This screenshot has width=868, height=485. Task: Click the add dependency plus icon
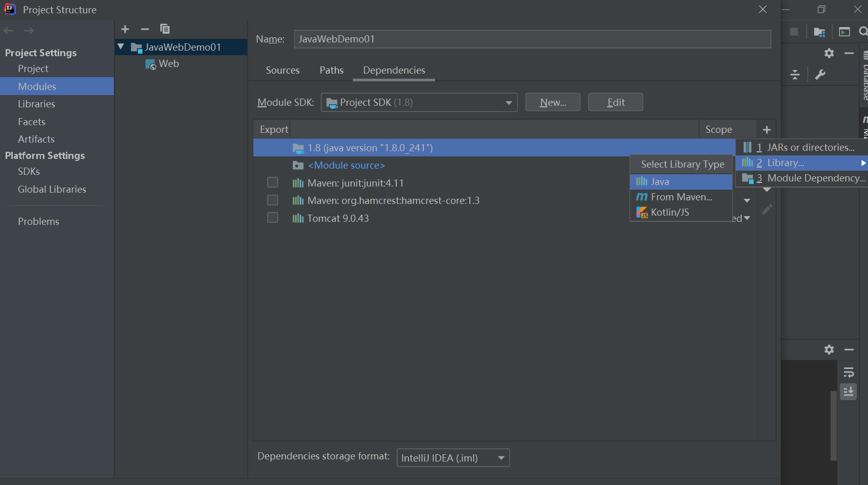(x=767, y=130)
